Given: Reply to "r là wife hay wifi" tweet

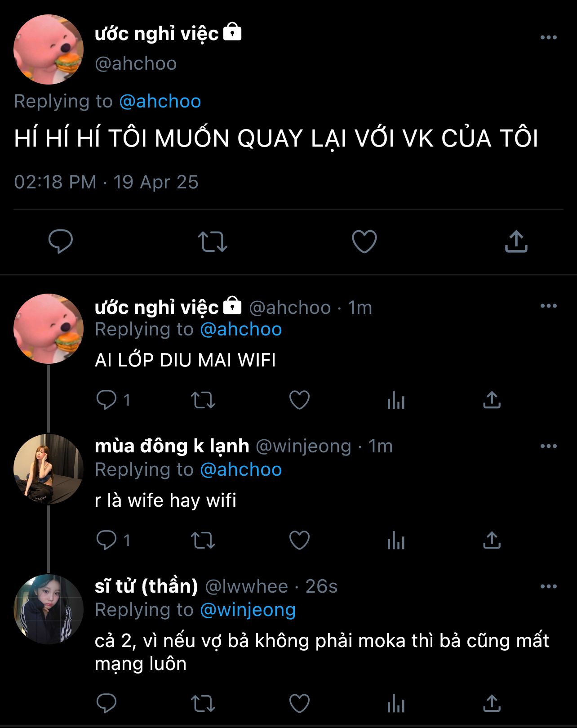Looking at the screenshot, I should pyautogui.click(x=107, y=540).
